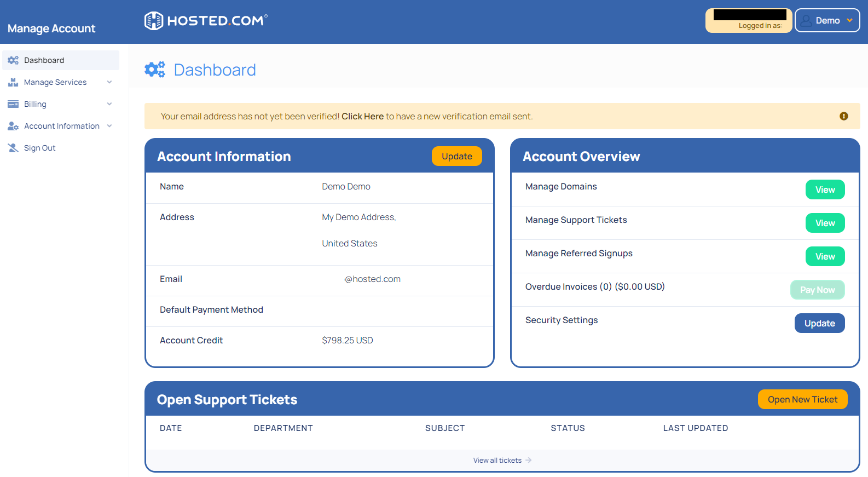
Task: Click the Sign Out icon in sidebar
Action: 13,148
